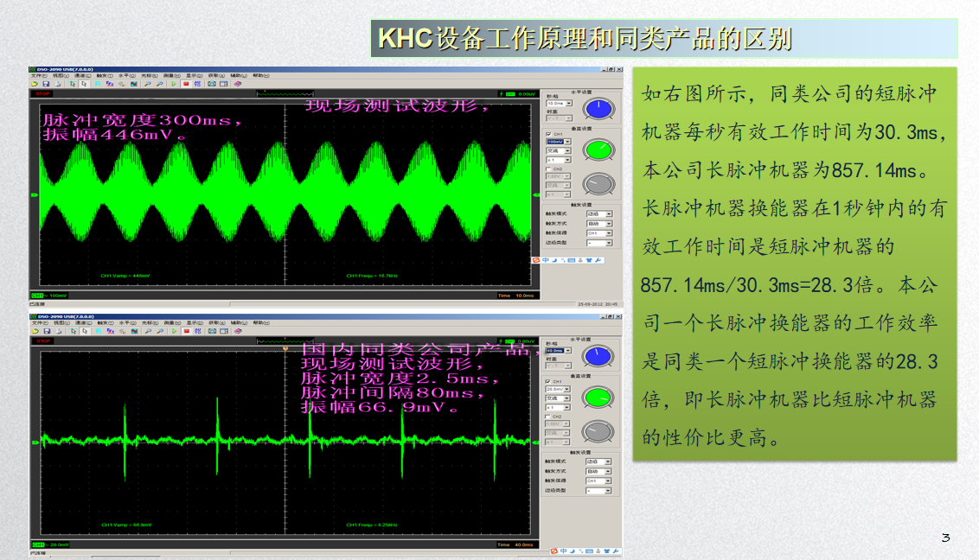The image size is (979, 560).
Task: Click the red STOP status label in bottom oscilloscope
Action: pyautogui.click(x=42, y=340)
